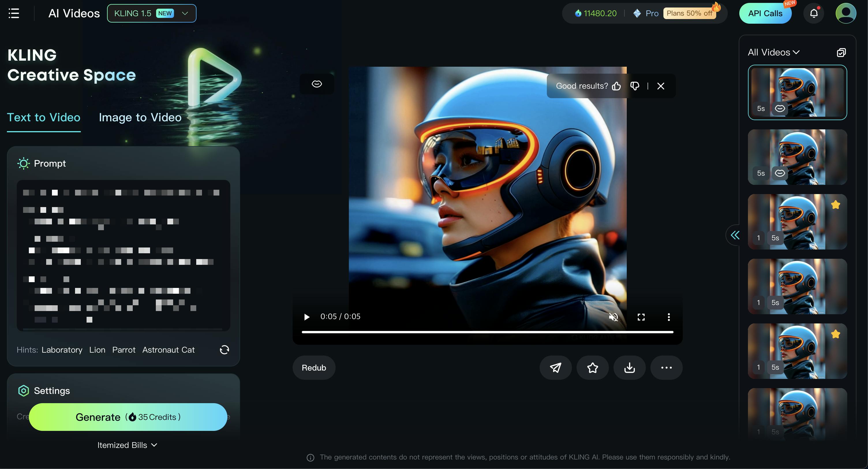Screen dimensions: 868x469
Task: Click the paper plane share icon
Action: pyautogui.click(x=555, y=368)
